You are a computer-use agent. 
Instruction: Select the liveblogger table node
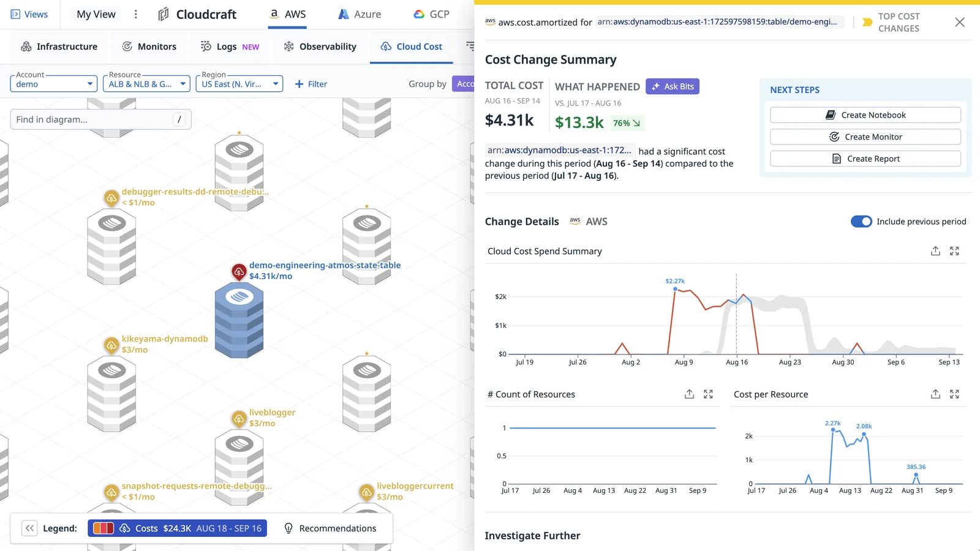[239, 468]
